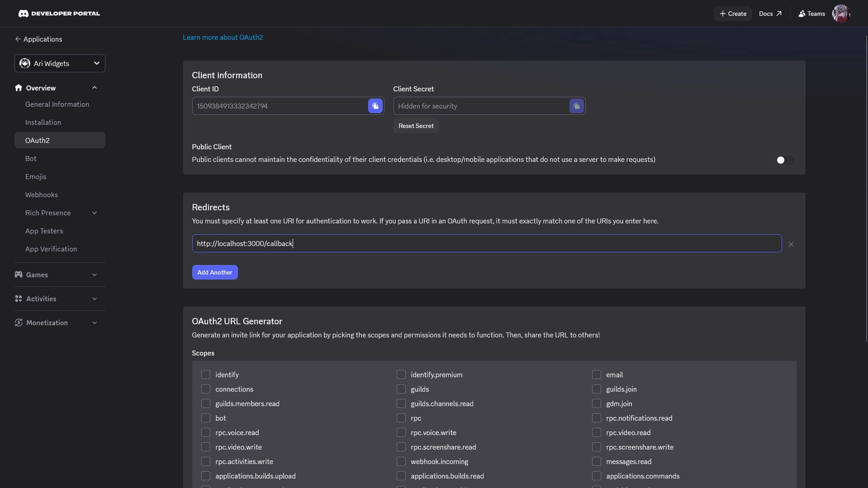The image size is (868, 488).
Task: Tick the guilds scope checkbox
Action: pyautogui.click(x=401, y=389)
